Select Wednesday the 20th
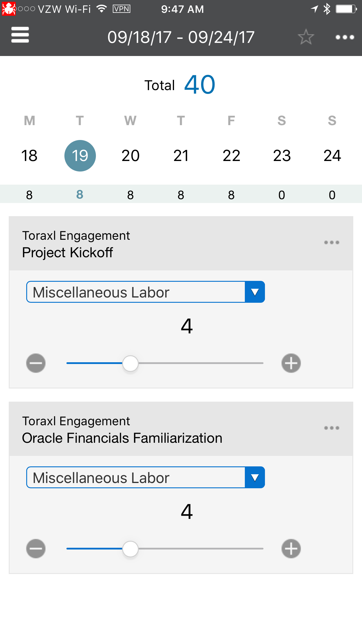 [x=131, y=155]
